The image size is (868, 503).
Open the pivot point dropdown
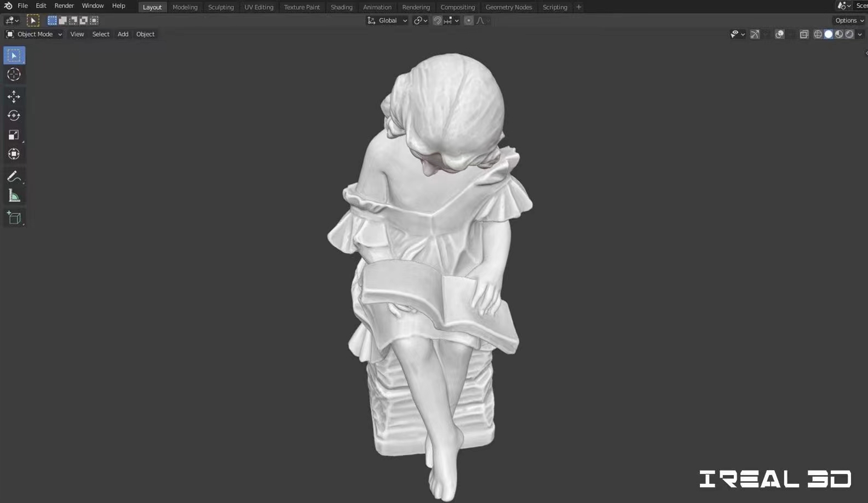click(421, 20)
